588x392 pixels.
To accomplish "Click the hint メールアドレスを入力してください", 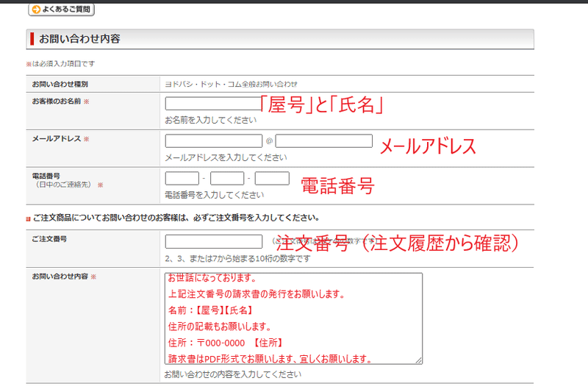I will [x=226, y=157].
